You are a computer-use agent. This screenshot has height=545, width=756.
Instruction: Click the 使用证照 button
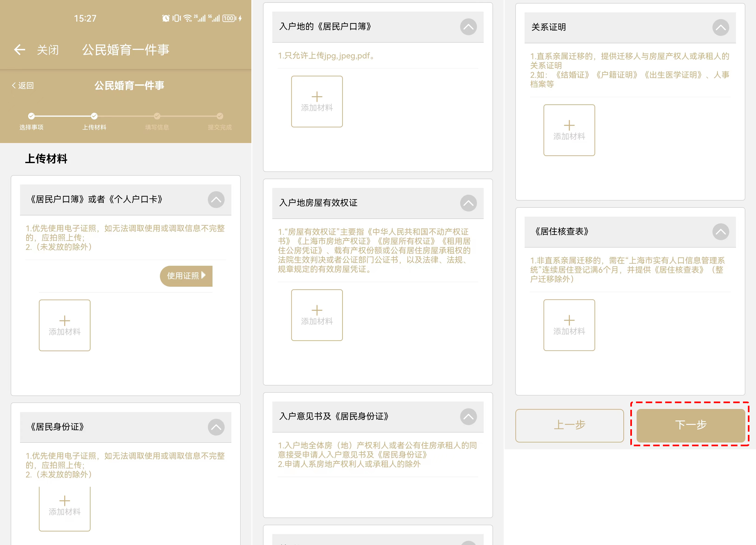coord(186,276)
